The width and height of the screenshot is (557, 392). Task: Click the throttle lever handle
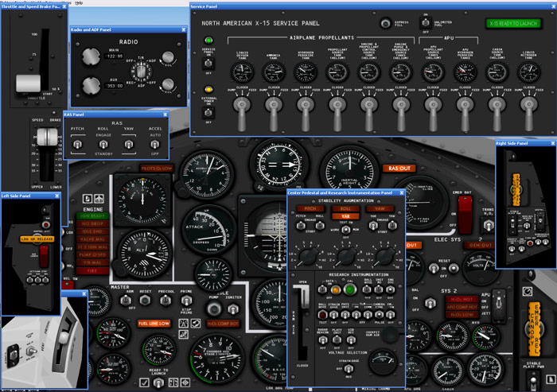(x=28, y=83)
